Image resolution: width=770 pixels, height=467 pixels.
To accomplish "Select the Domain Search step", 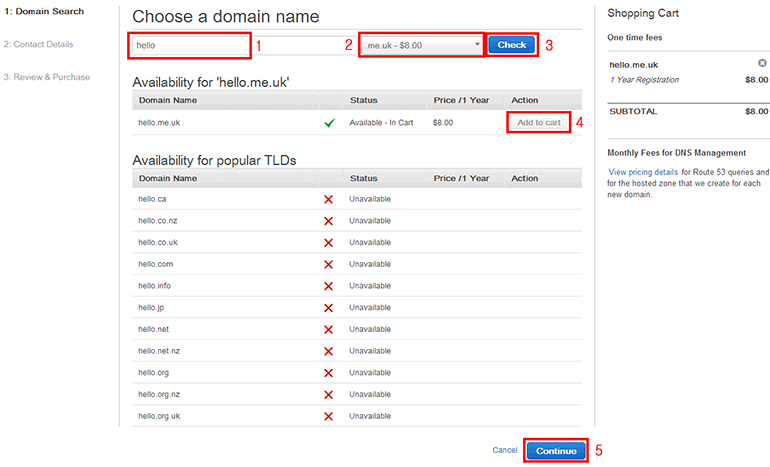I will [x=43, y=11].
